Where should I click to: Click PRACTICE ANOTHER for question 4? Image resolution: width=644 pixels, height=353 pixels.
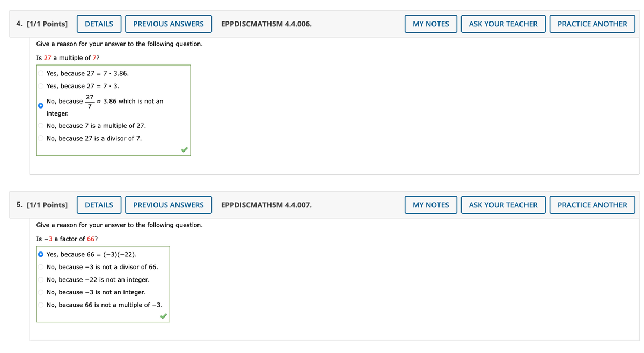click(x=592, y=24)
